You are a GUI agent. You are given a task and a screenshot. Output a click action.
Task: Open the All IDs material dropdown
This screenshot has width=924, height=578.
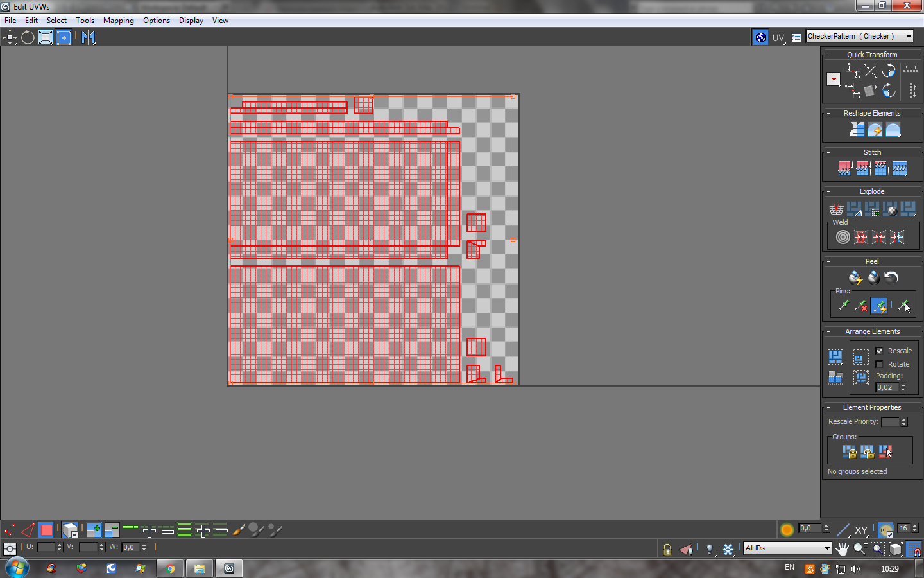(x=787, y=548)
